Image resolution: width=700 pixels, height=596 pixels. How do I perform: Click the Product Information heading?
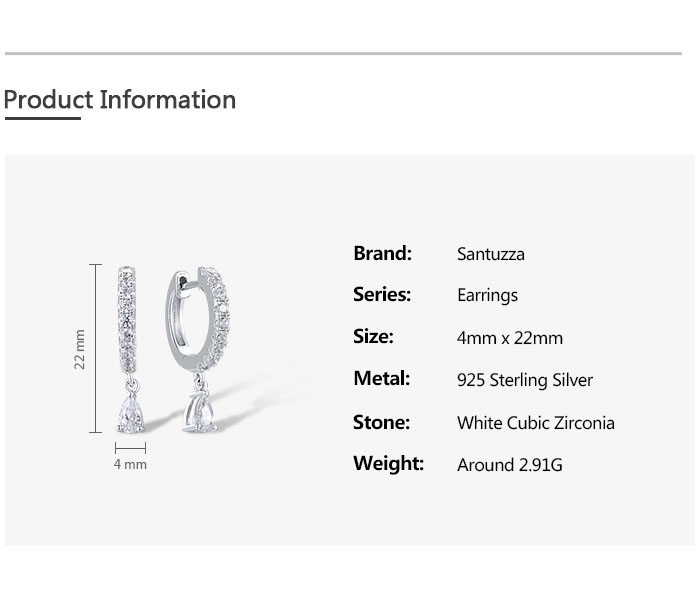pos(120,100)
